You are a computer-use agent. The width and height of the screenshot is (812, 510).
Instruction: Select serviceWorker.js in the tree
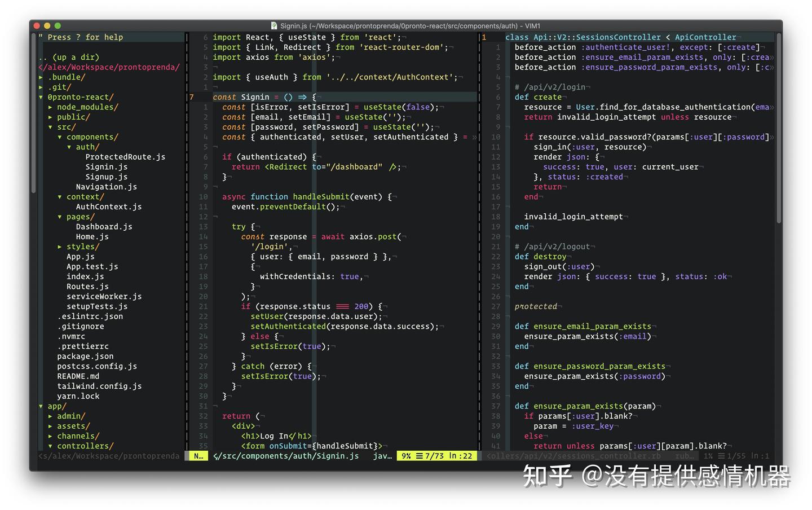click(x=104, y=297)
